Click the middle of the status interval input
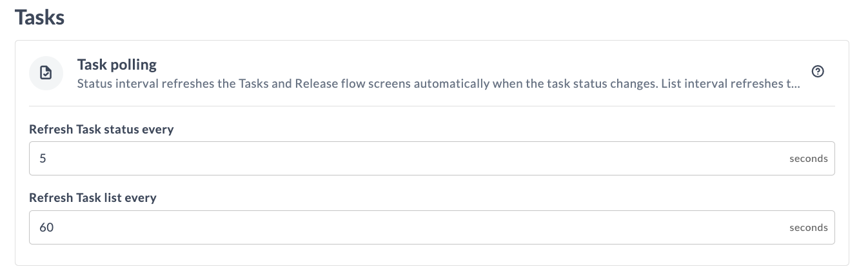The height and width of the screenshot is (280, 868). 432,158
